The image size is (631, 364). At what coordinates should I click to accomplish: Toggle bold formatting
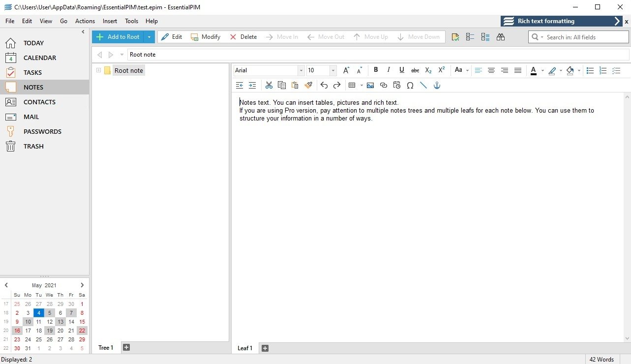[x=376, y=70]
